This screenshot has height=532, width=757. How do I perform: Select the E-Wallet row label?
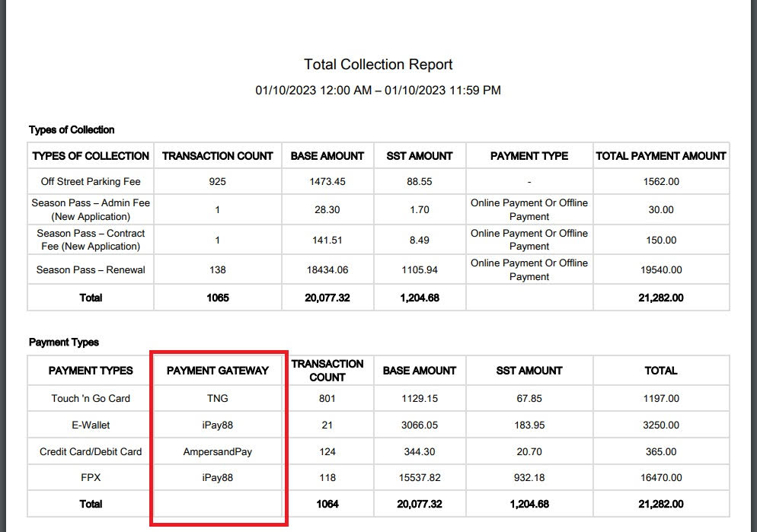coord(91,425)
